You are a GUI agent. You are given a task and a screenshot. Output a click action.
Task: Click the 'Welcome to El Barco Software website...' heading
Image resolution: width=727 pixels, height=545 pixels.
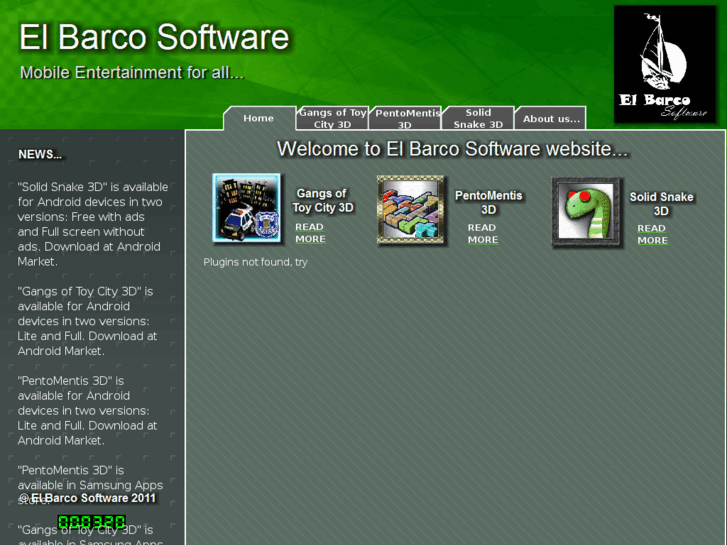click(x=453, y=149)
